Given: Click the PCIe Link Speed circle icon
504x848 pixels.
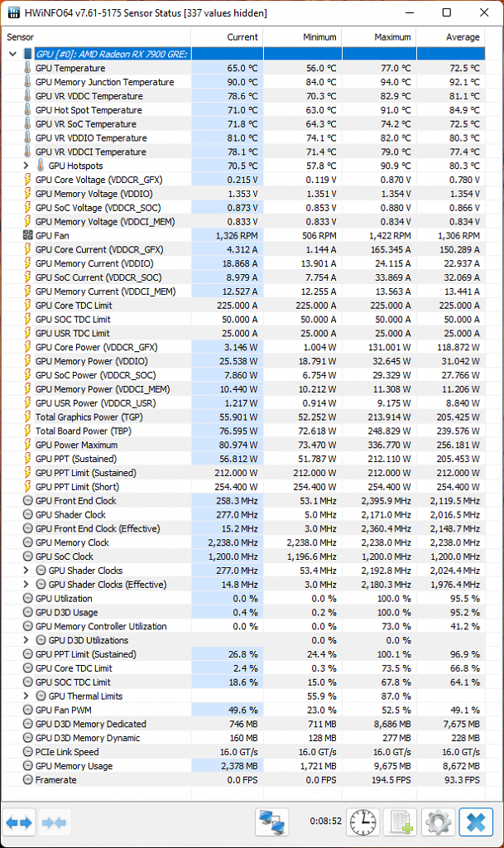Looking at the screenshot, I should pos(28,752).
